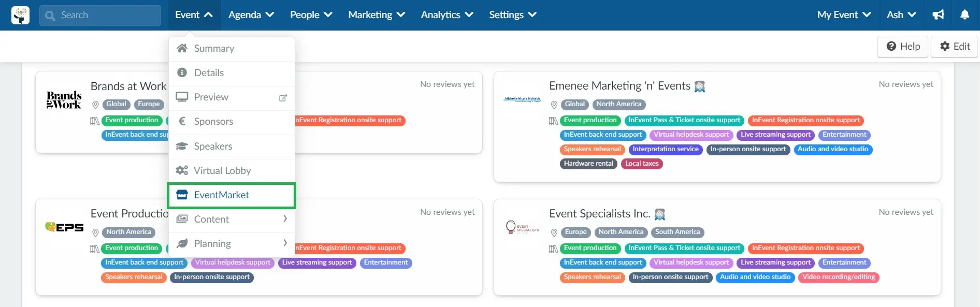
Task: Collapse the Event menu dropdown
Action: point(194,15)
